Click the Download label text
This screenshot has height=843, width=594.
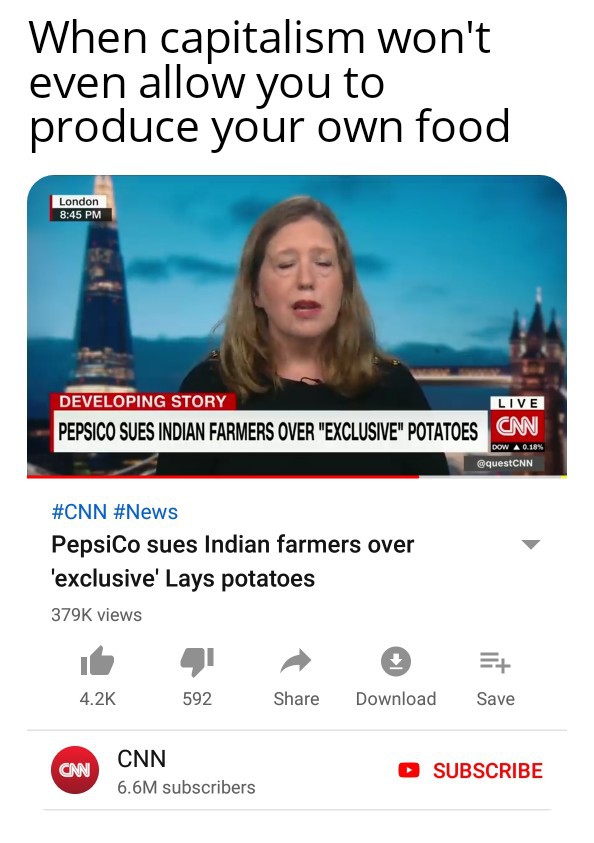pyautogui.click(x=396, y=698)
